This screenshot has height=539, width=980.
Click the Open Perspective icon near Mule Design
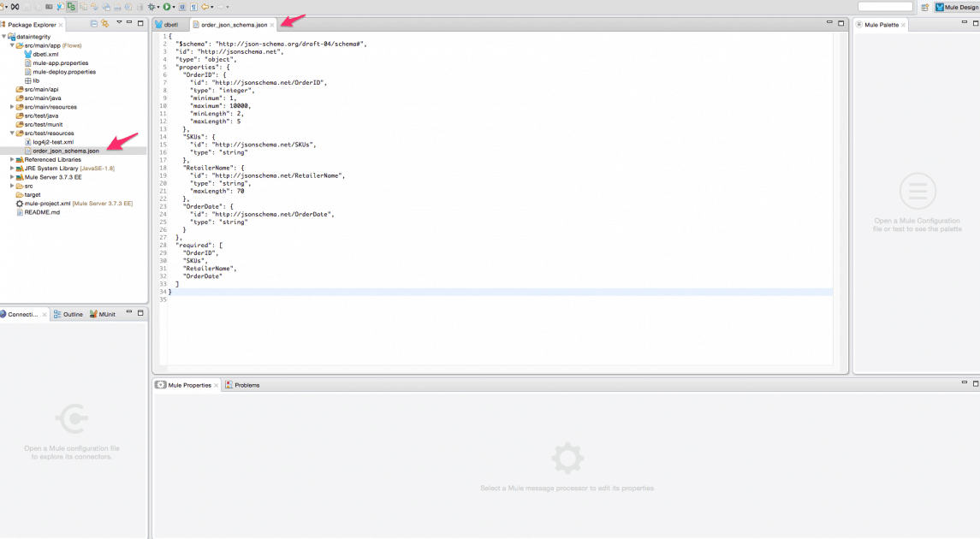(x=925, y=7)
